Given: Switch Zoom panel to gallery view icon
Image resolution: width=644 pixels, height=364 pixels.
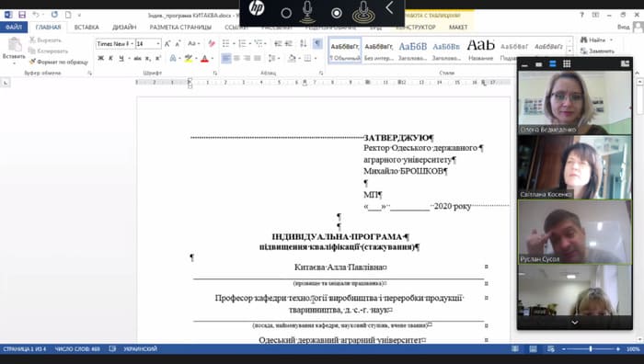Looking at the screenshot, I should point(568,64).
